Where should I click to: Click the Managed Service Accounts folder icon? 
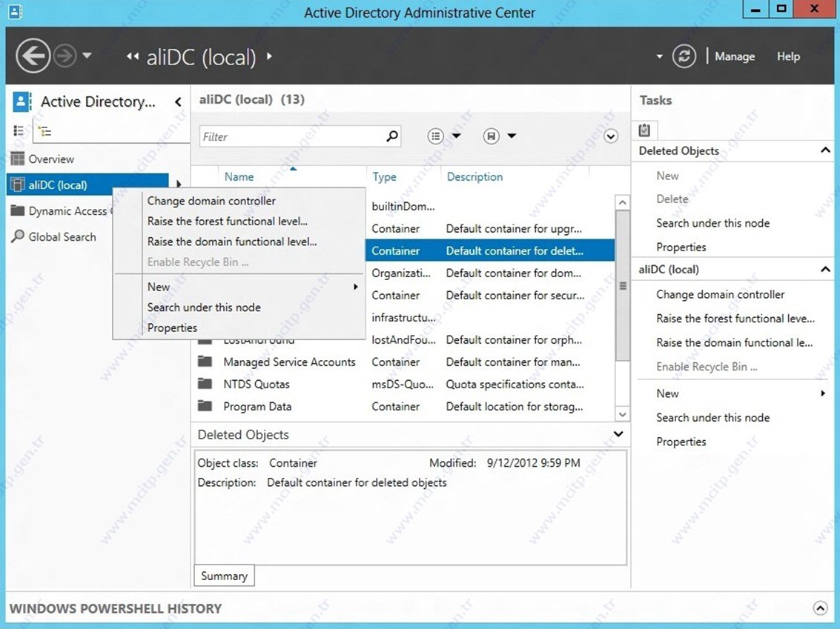pos(205,362)
